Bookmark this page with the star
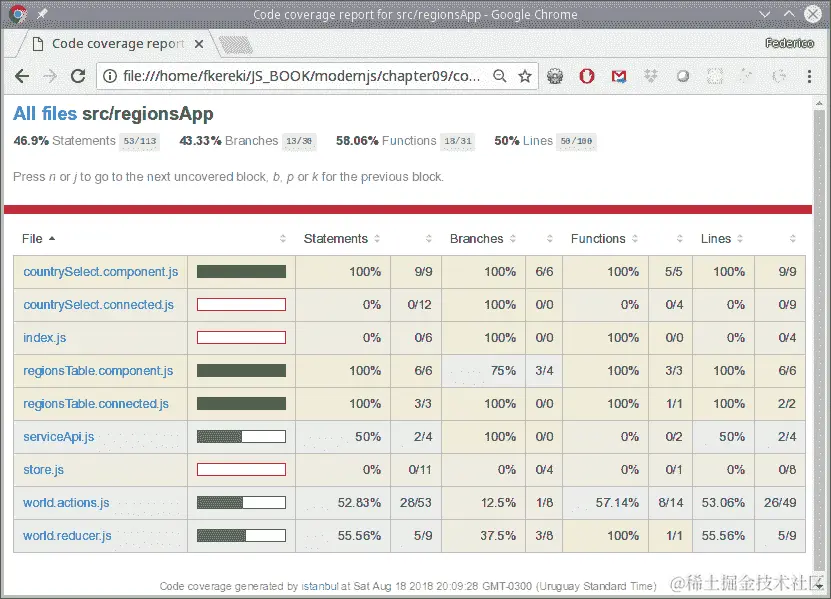This screenshot has height=599, width=831. point(525,76)
